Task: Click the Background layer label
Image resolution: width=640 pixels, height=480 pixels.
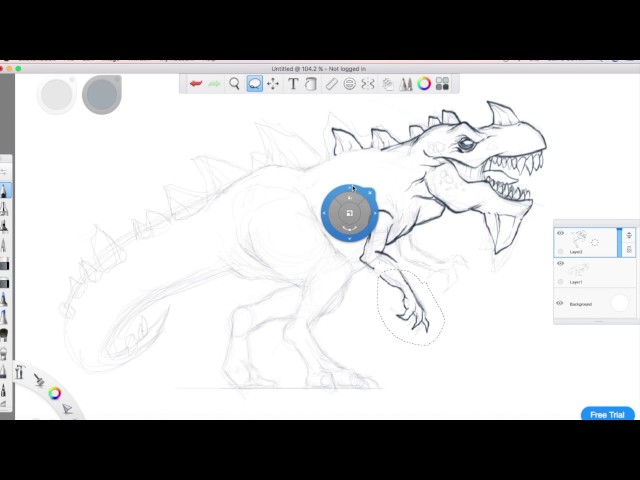Action: tap(580, 304)
